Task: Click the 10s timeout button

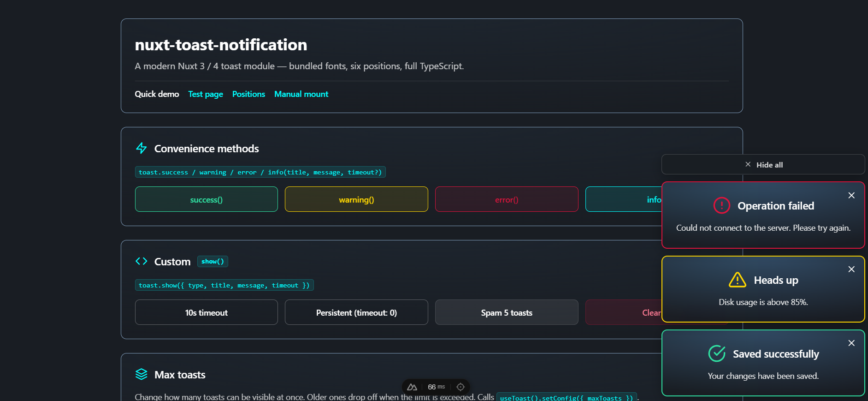Action: coord(207,312)
